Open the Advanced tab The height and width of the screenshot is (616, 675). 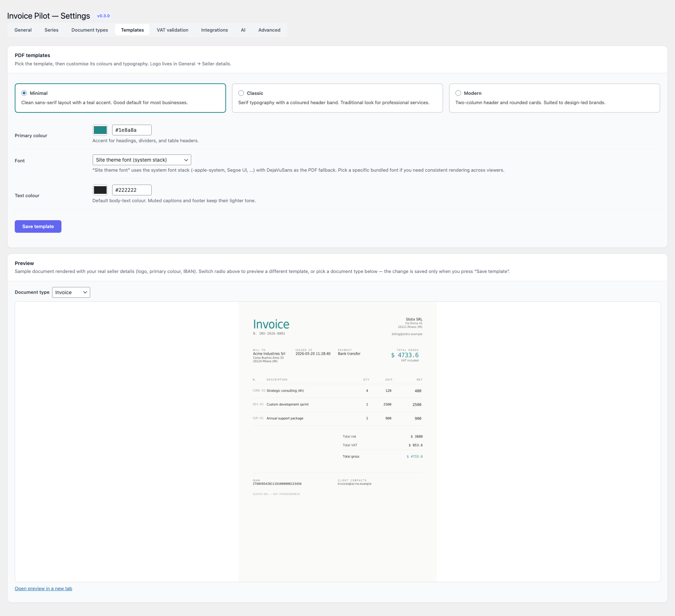269,30
